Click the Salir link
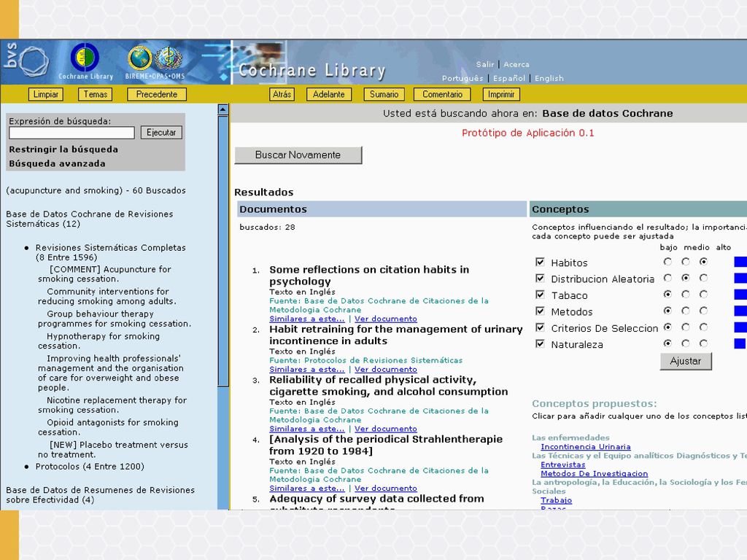747x560 pixels. point(485,64)
